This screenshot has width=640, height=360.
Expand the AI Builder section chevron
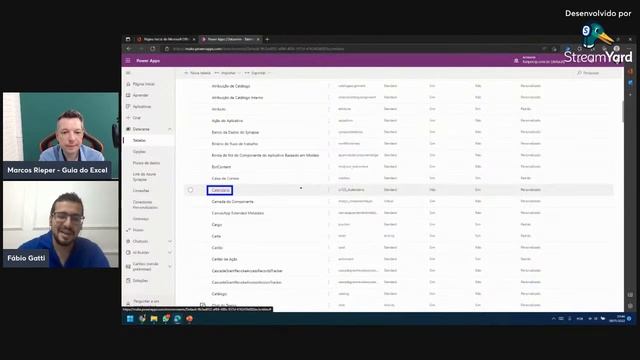(170, 253)
